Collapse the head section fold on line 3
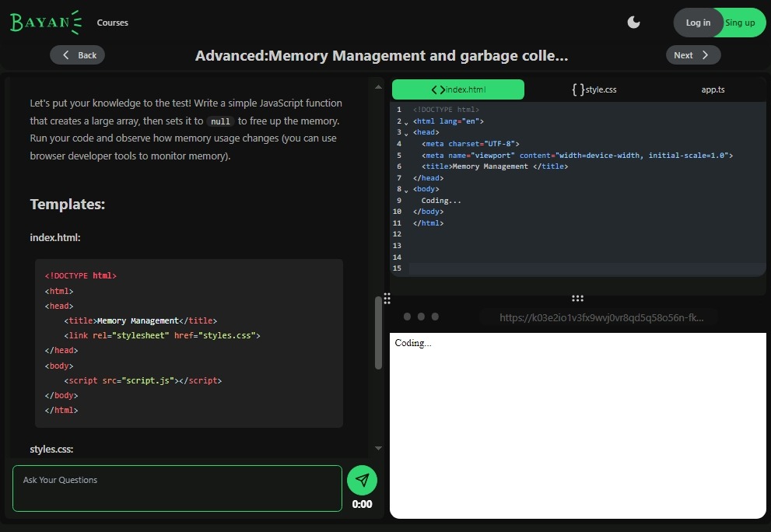The image size is (771, 532). 405,132
